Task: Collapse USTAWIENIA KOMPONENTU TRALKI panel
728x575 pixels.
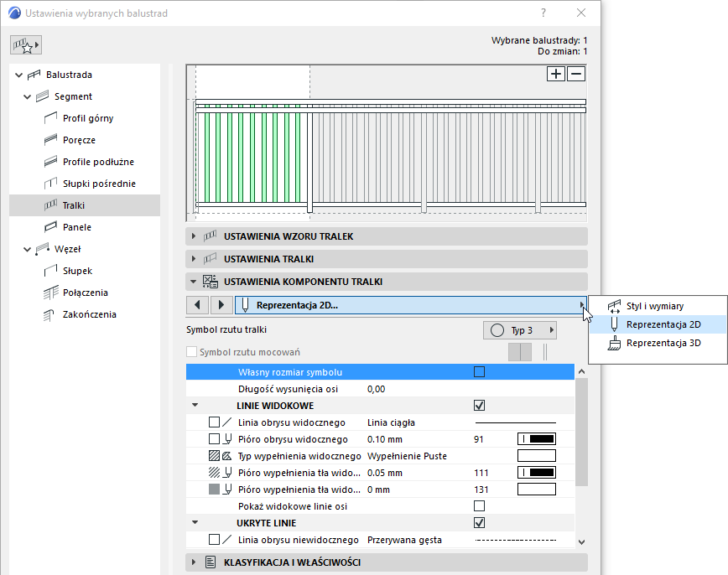Action: pos(194,282)
